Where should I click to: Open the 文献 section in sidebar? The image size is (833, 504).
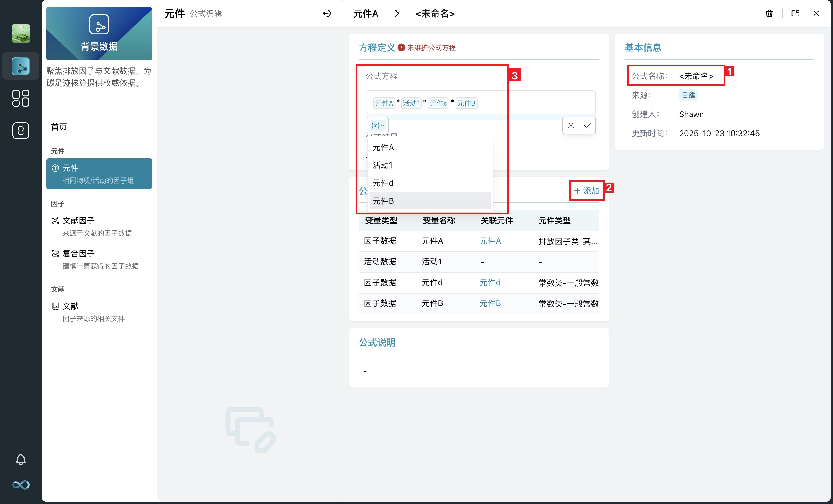point(70,306)
